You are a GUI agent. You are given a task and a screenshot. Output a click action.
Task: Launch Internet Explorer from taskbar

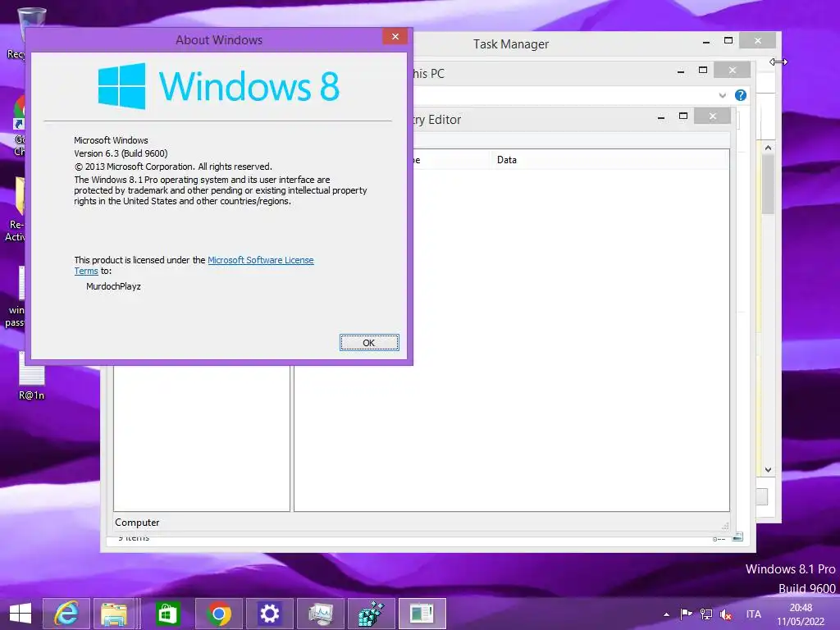pos(66,614)
